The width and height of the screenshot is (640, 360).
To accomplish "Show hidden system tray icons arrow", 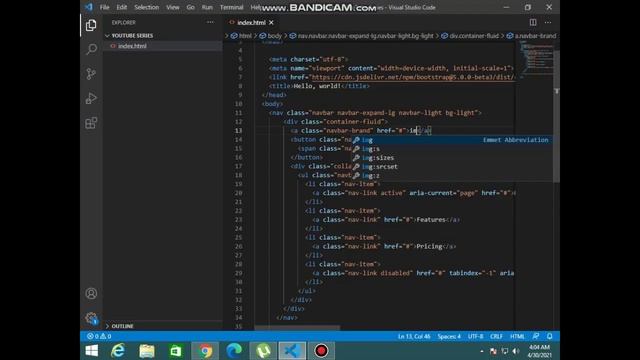I will (x=482, y=351).
